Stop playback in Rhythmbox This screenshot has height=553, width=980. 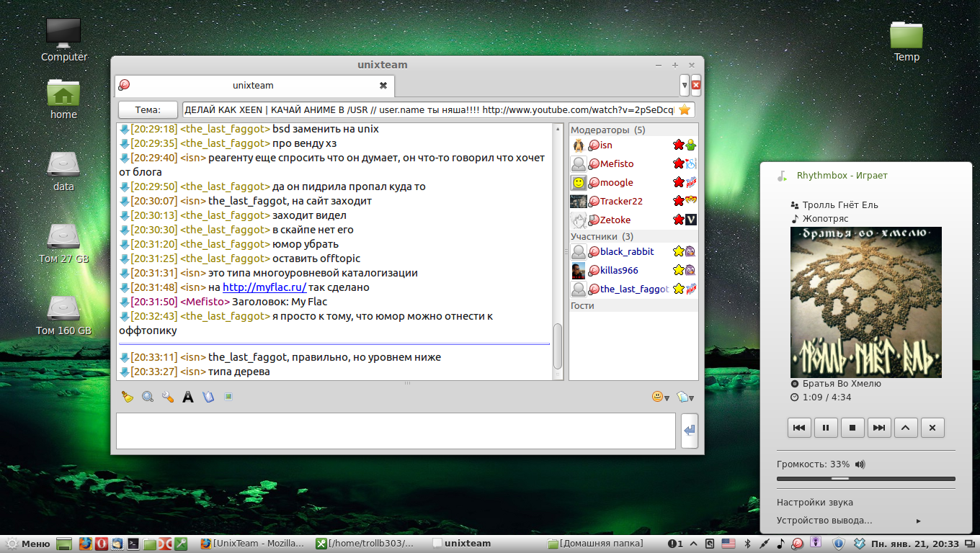852,428
